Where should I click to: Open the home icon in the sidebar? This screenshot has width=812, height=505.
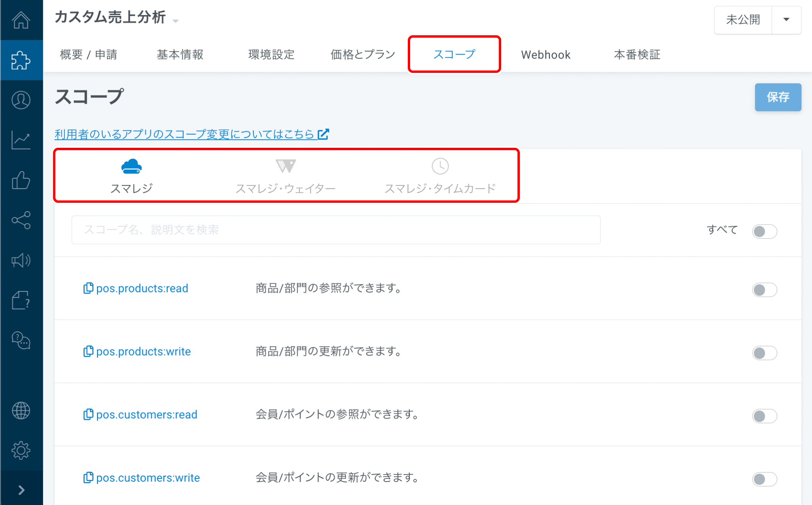(21, 20)
